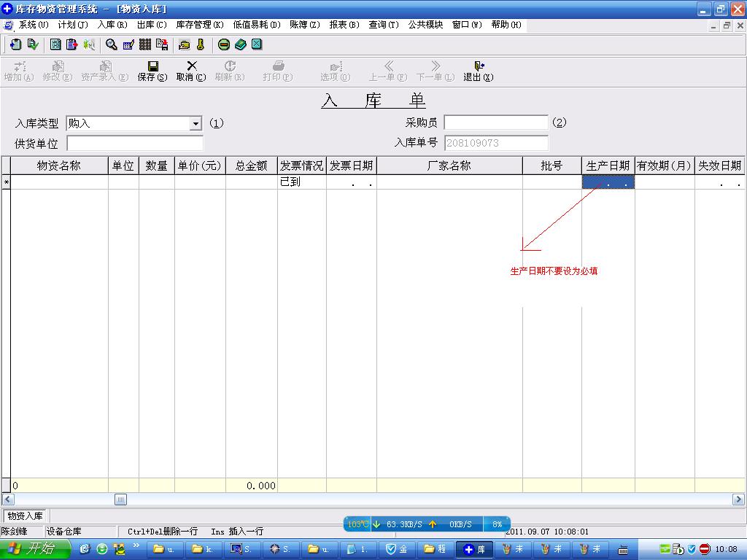This screenshot has height=560, width=747.
Task: Click the calendar with pencil toolbar icon
Action: pos(128,44)
